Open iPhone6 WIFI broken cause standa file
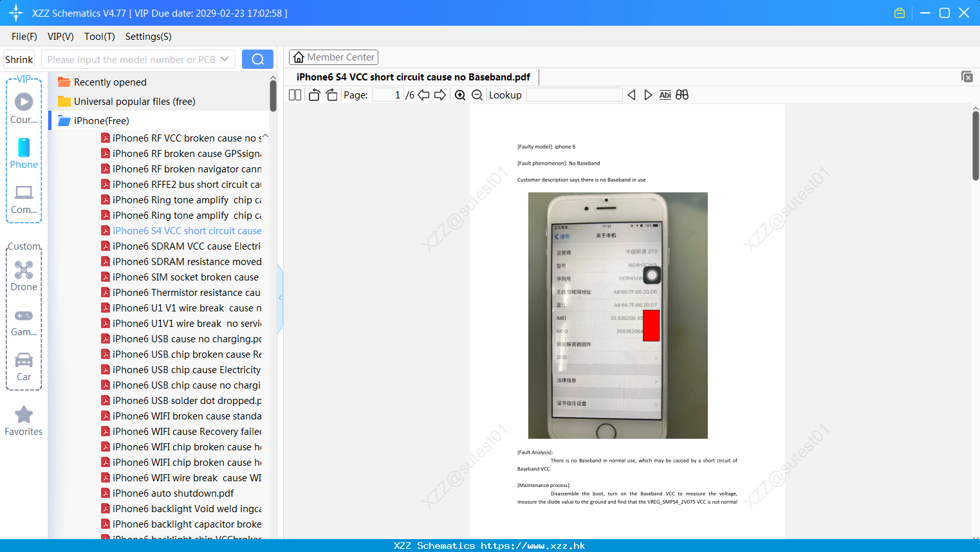The image size is (980, 552). click(181, 416)
